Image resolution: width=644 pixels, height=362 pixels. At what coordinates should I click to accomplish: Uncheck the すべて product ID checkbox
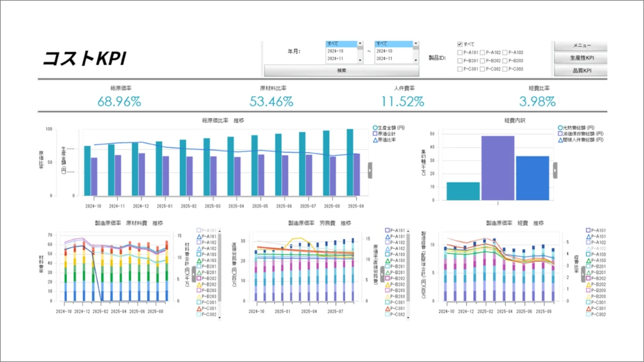pos(460,44)
